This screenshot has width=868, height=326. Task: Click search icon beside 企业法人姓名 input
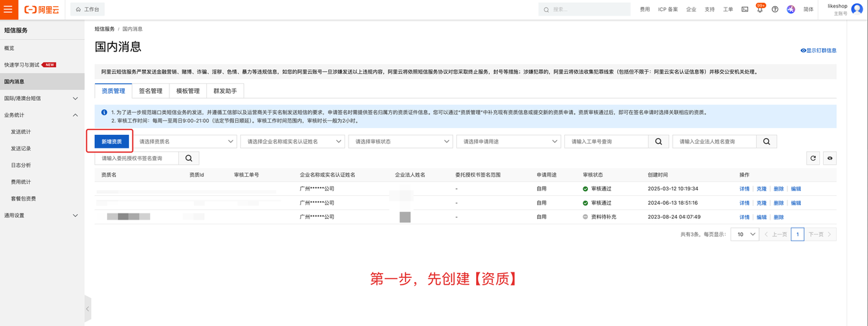pyautogui.click(x=766, y=141)
